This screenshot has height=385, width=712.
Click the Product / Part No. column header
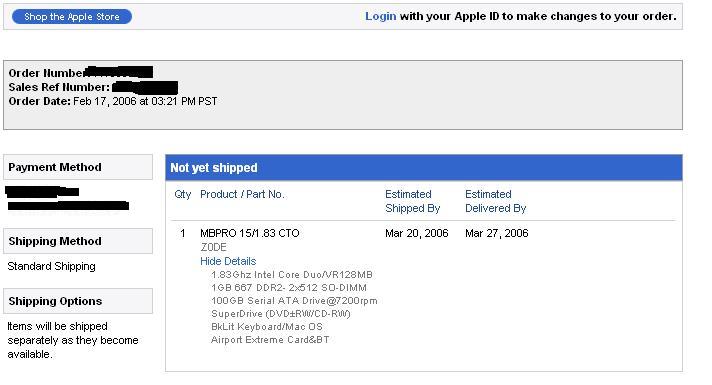point(242,194)
